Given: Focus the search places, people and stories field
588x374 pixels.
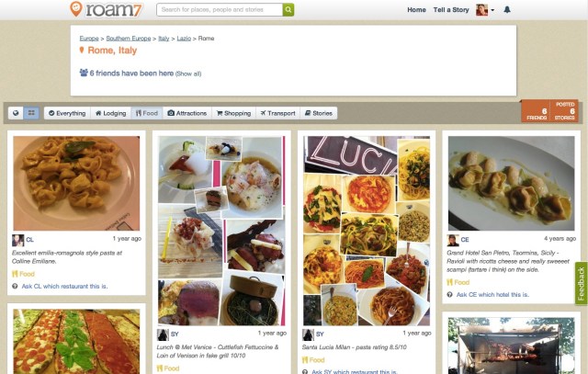Looking at the screenshot, I should tap(220, 10).
